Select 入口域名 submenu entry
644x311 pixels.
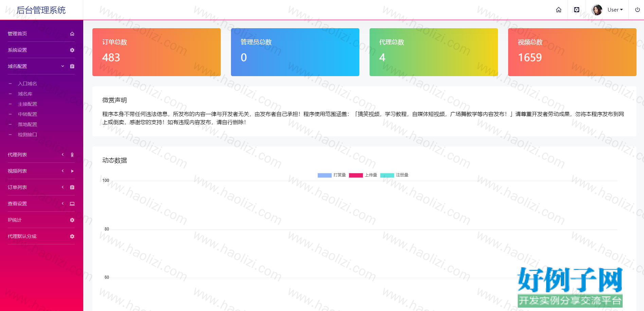(x=28, y=84)
